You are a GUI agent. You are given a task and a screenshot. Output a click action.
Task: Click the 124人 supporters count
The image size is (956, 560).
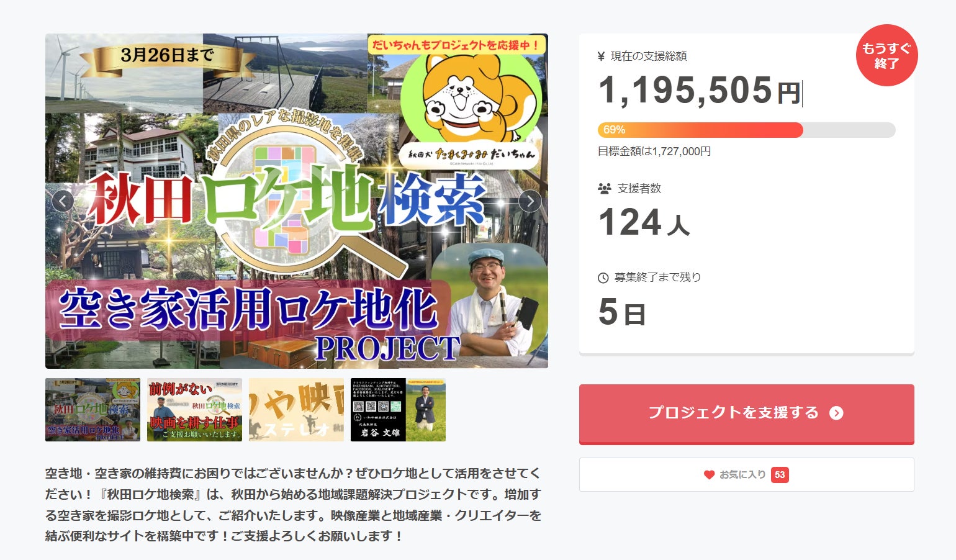point(644,223)
